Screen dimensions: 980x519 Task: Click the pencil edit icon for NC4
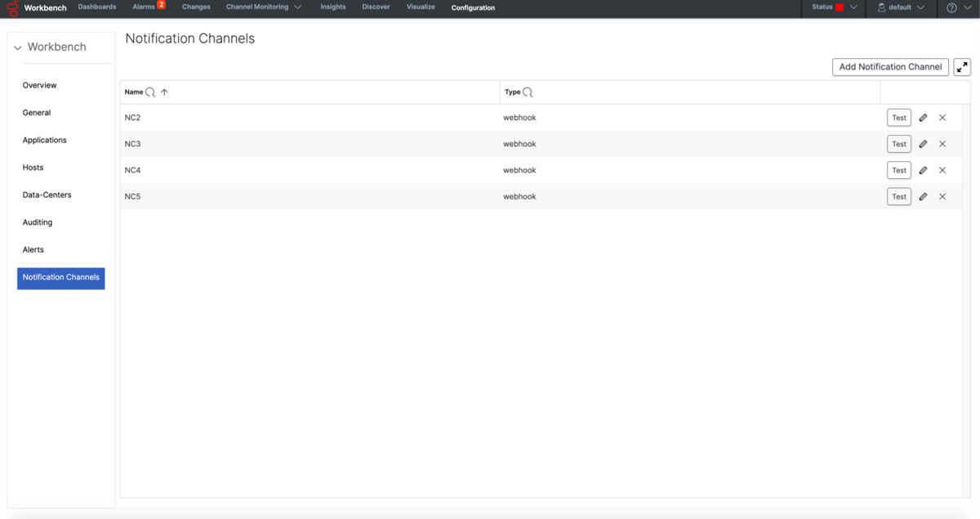coord(923,170)
